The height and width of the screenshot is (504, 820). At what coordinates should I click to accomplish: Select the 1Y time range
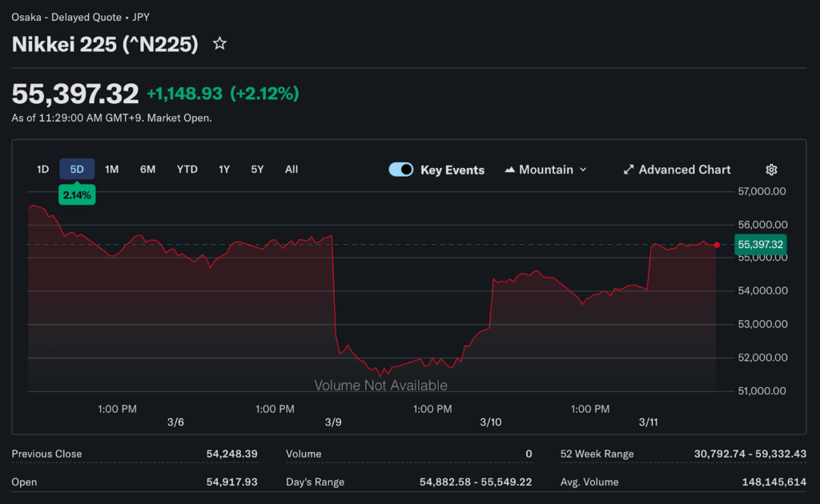pyautogui.click(x=224, y=169)
